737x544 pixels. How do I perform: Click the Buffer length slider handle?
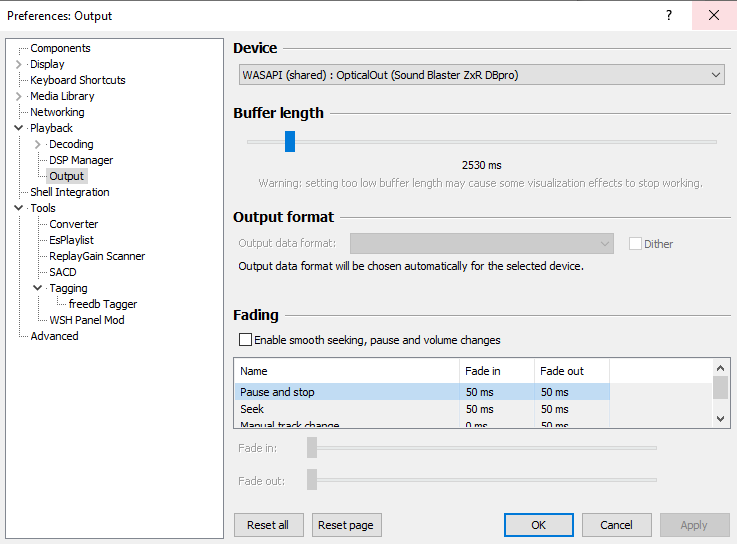coord(290,141)
